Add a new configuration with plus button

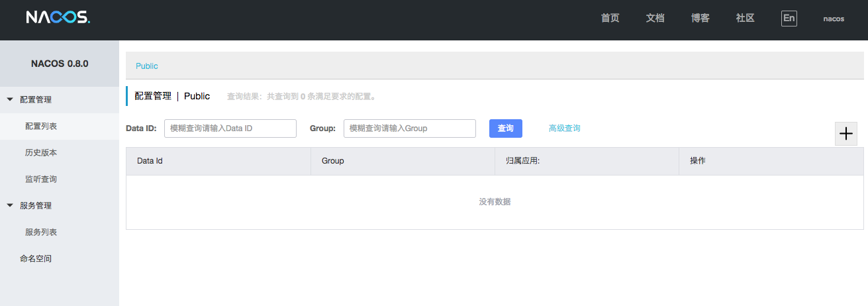click(x=846, y=134)
